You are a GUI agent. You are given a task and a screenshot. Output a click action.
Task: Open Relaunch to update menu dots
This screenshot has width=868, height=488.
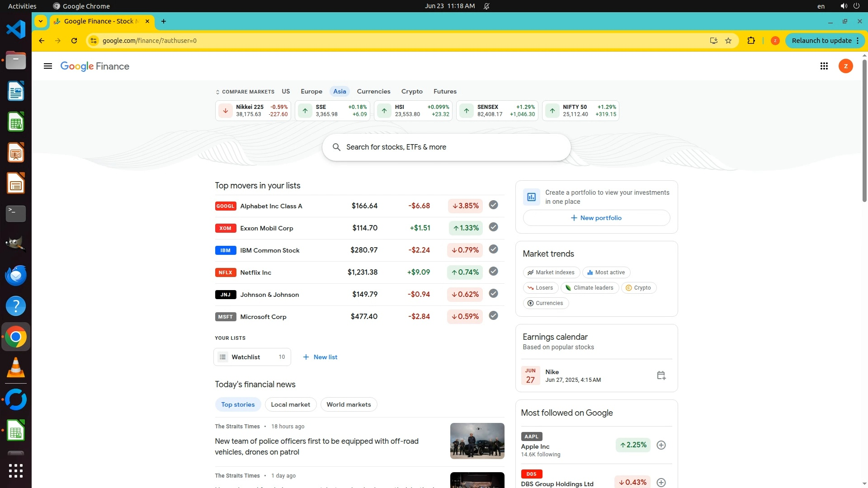858,41
